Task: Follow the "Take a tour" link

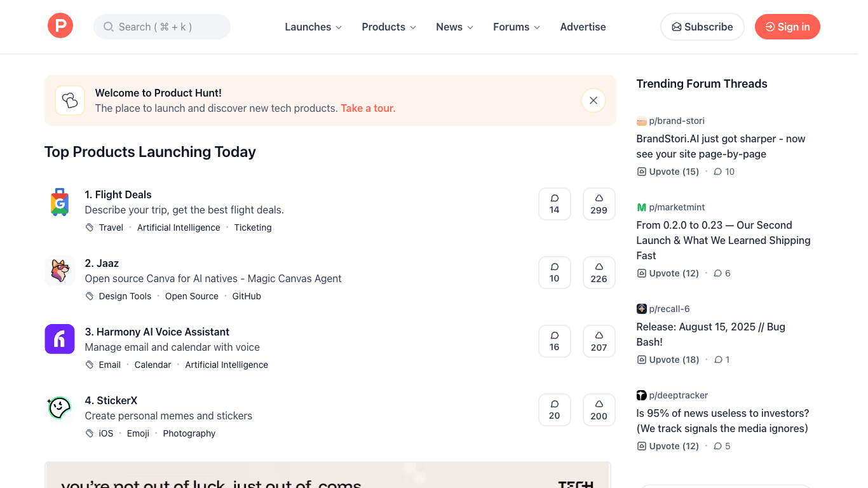Action: (x=368, y=108)
